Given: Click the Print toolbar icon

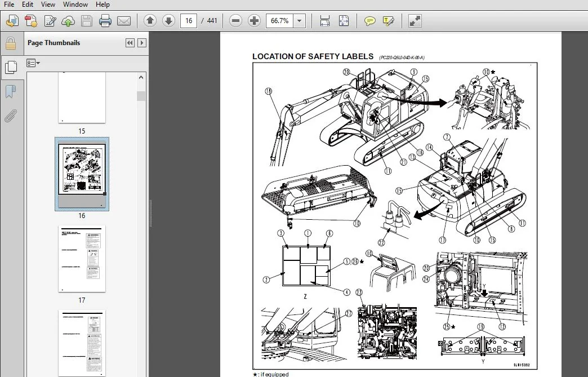Looking at the screenshot, I should [x=105, y=21].
